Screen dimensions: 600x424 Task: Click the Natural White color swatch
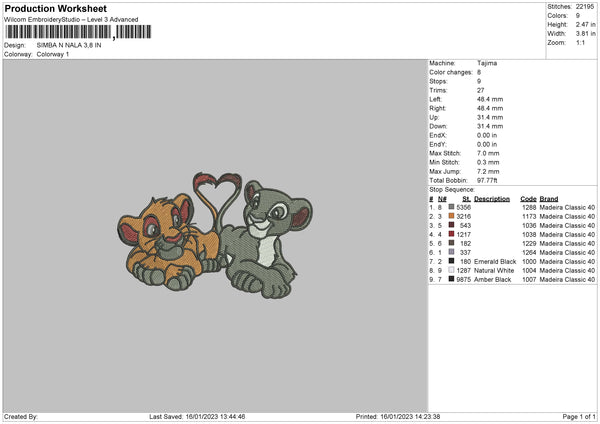(x=452, y=270)
